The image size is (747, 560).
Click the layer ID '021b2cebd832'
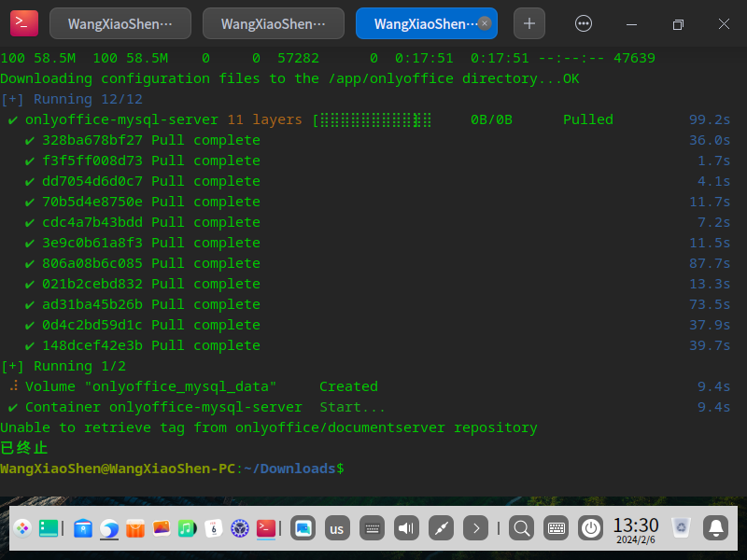click(x=92, y=284)
